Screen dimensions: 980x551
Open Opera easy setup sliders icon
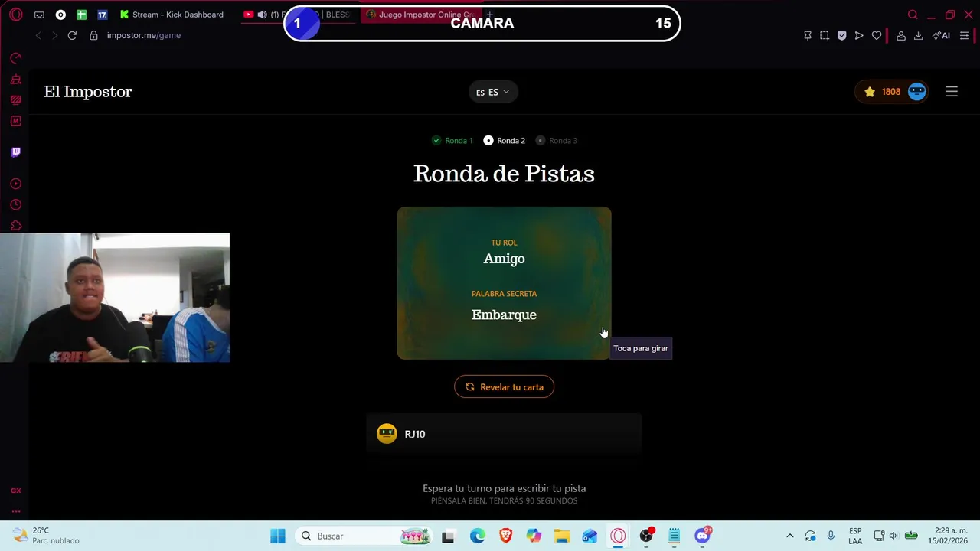[x=964, y=35]
